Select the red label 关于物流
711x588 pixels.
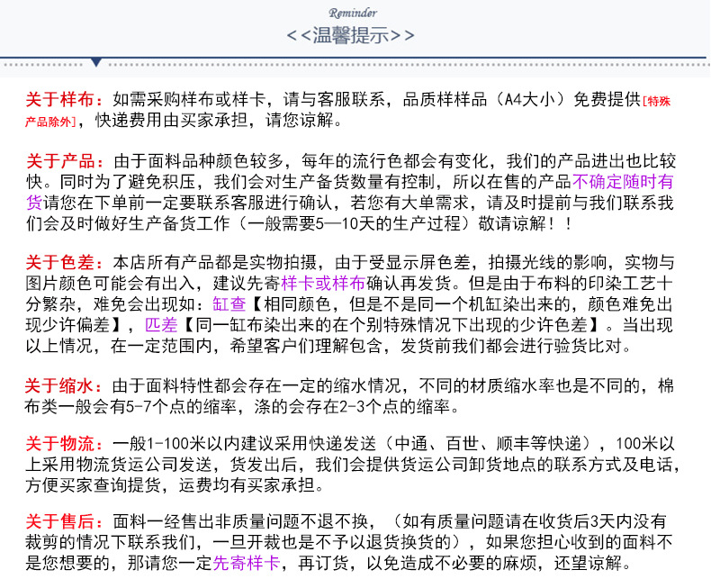pos(60,444)
